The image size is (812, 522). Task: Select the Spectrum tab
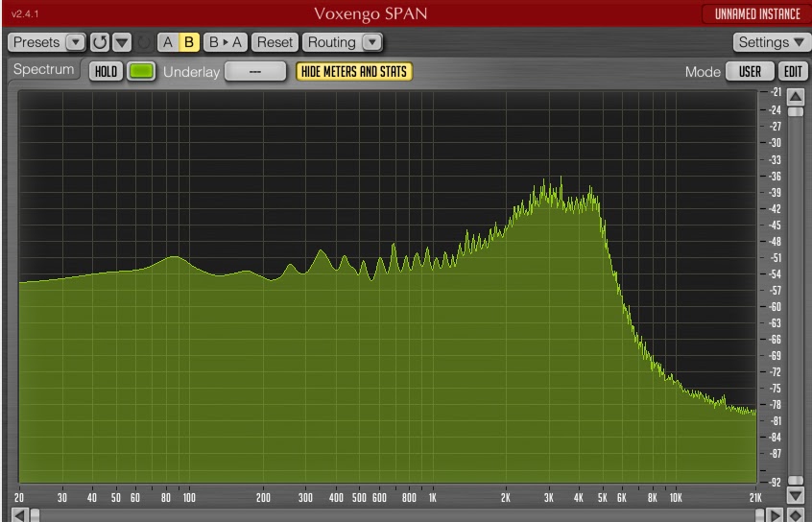coord(44,69)
